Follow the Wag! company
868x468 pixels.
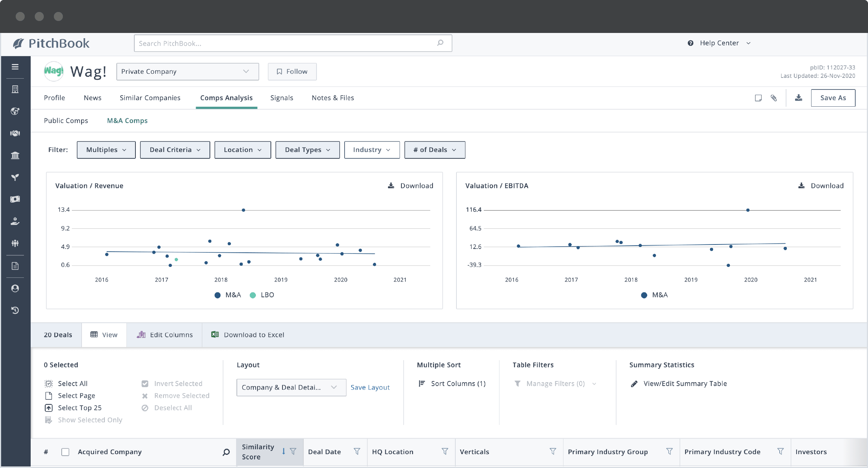tap(292, 72)
